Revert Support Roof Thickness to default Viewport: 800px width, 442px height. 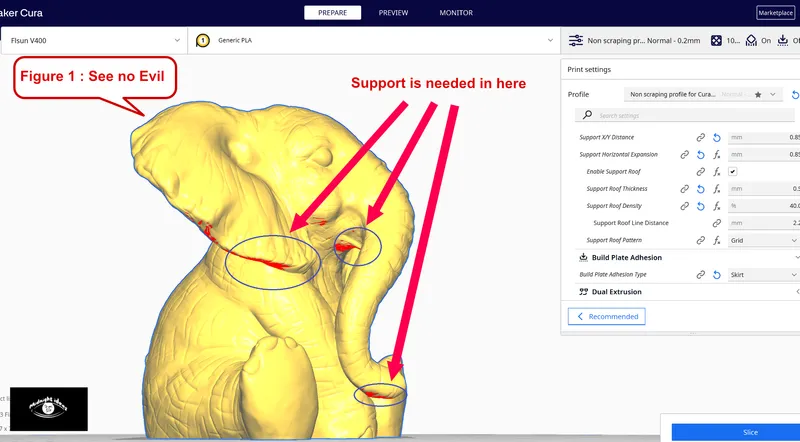pos(702,189)
